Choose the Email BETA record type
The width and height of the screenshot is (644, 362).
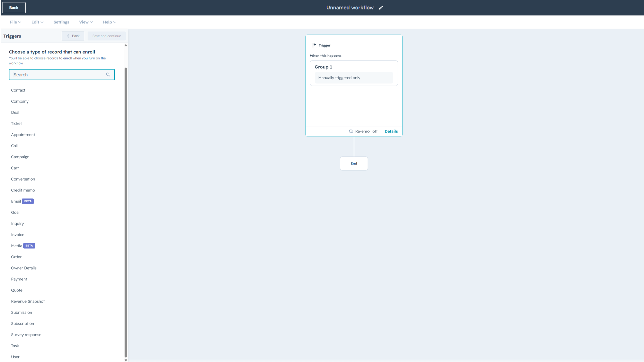point(22,201)
